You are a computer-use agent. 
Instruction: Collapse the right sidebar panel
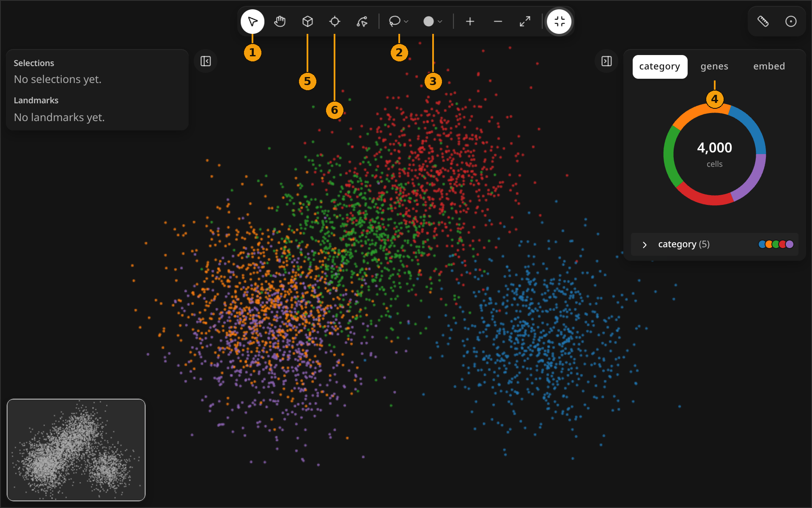(x=606, y=61)
